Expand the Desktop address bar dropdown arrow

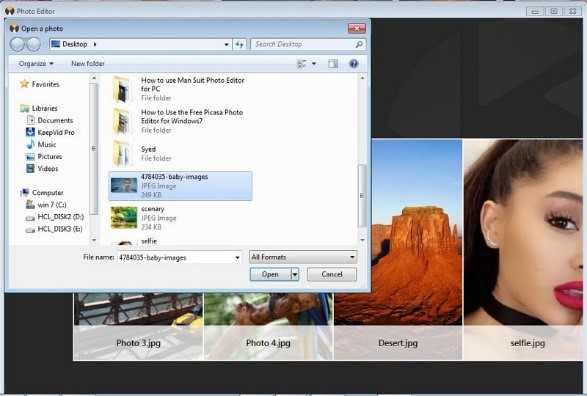(226, 45)
